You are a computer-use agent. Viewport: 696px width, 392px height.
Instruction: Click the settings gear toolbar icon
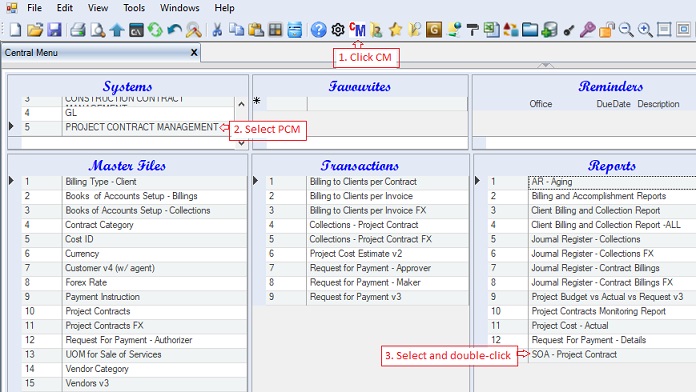point(338,30)
